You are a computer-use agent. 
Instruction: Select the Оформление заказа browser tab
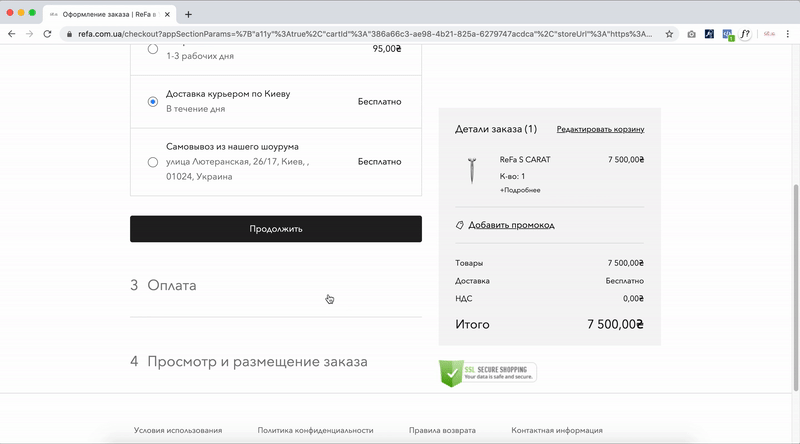click(110, 14)
